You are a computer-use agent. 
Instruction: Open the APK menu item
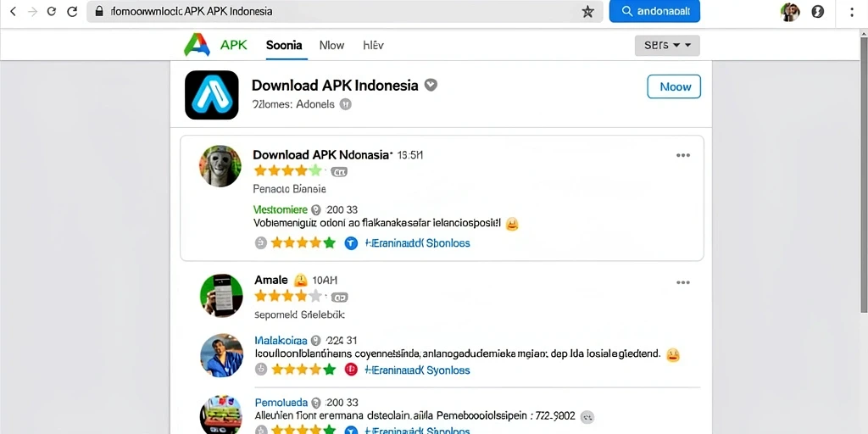click(x=234, y=46)
